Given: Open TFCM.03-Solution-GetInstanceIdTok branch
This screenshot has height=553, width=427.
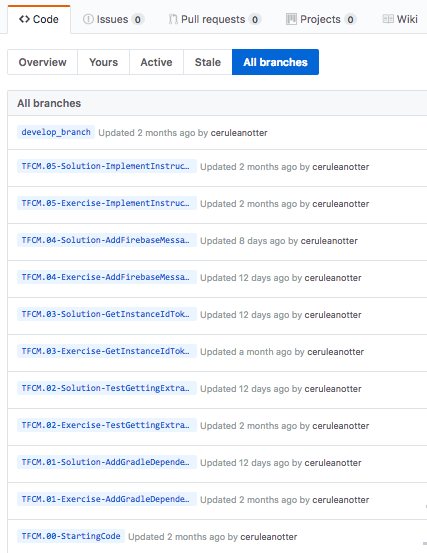Looking at the screenshot, I should (107, 314).
